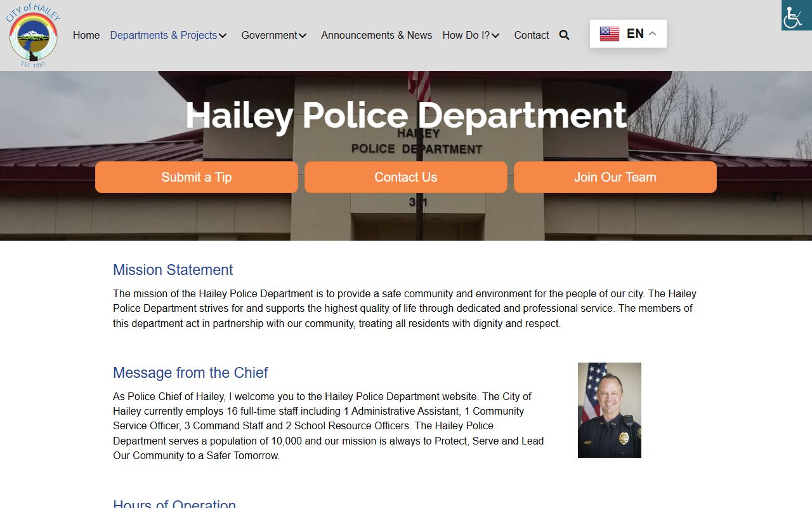Open the EN language dropdown
The height and width of the screenshot is (508, 812).
pyautogui.click(x=628, y=34)
